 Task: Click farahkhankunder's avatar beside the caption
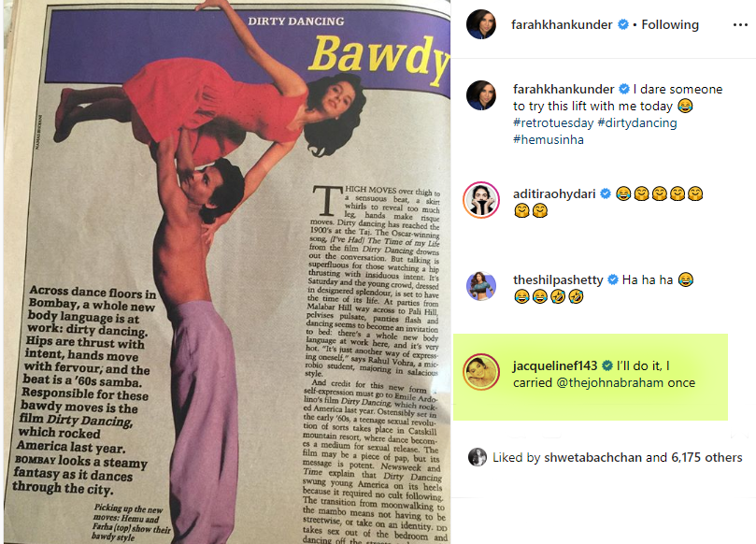click(481, 95)
